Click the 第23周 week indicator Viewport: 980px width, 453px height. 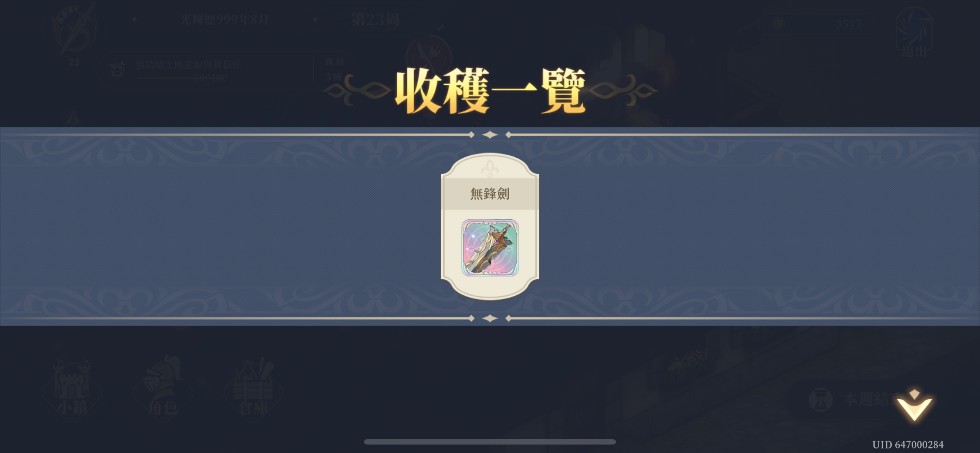pos(375,19)
